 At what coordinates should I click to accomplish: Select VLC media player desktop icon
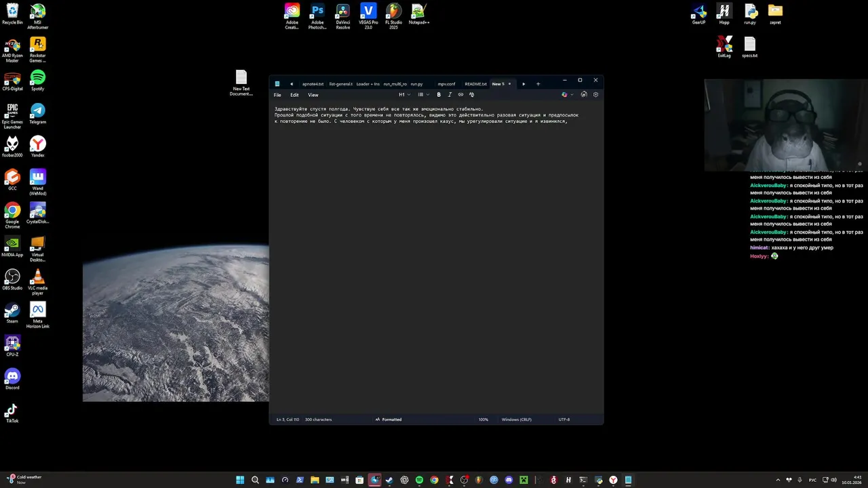(38, 282)
